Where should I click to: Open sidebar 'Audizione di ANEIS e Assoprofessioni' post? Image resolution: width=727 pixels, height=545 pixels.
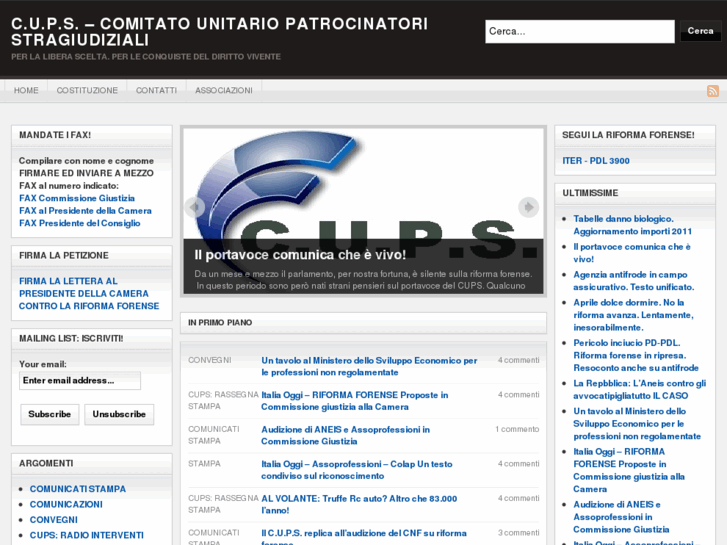[621, 517]
